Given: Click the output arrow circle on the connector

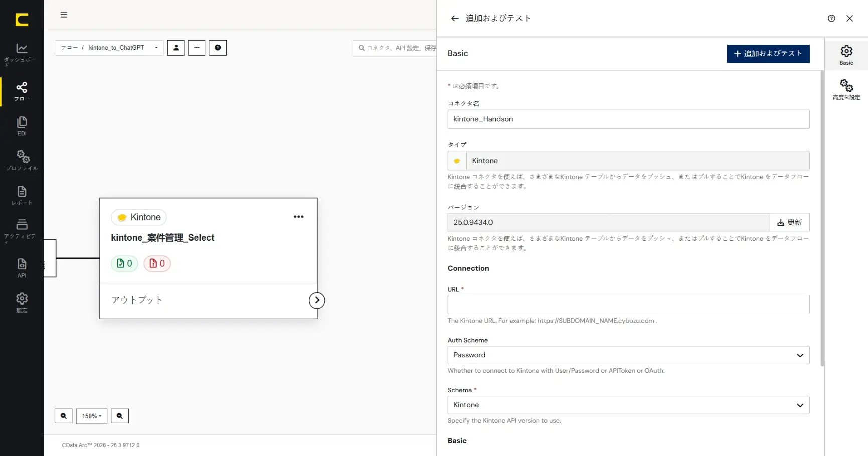Looking at the screenshot, I should click(317, 300).
